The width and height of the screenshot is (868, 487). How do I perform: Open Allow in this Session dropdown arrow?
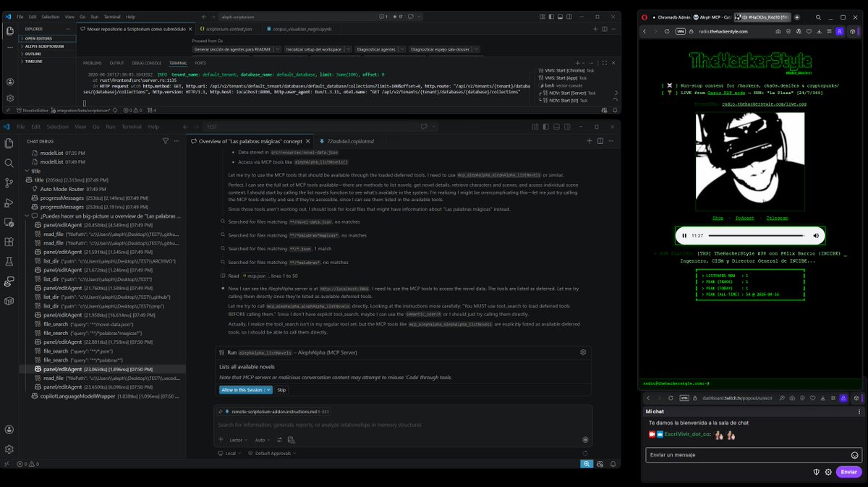[x=269, y=389]
